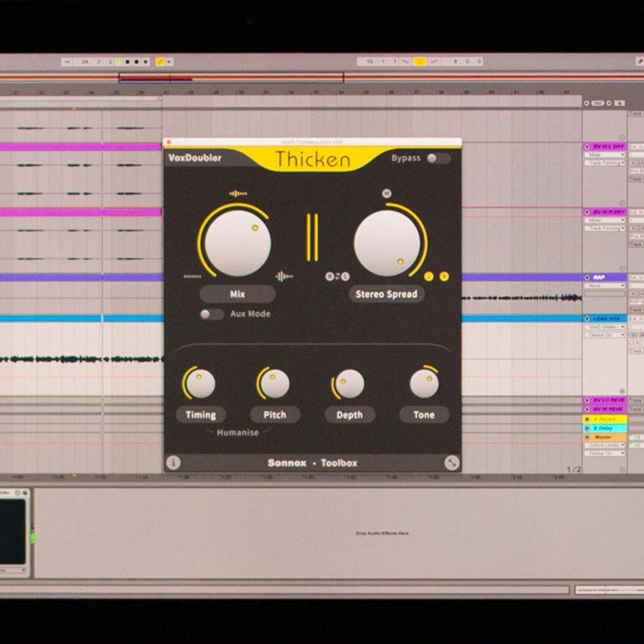This screenshot has width=644, height=644.
Task: Click the M icon above the Stereo Spread knob
Action: pos(386,193)
